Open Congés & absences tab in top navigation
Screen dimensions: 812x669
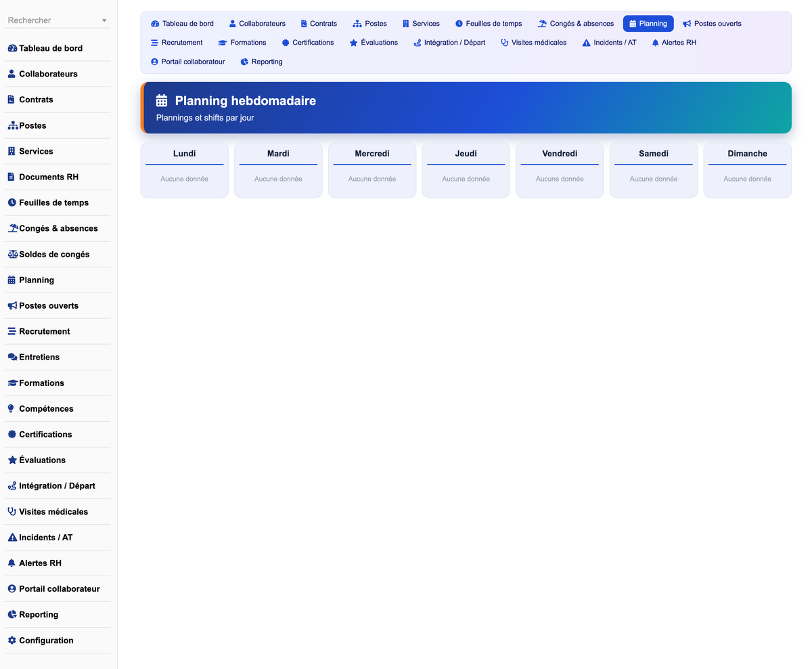pos(576,24)
